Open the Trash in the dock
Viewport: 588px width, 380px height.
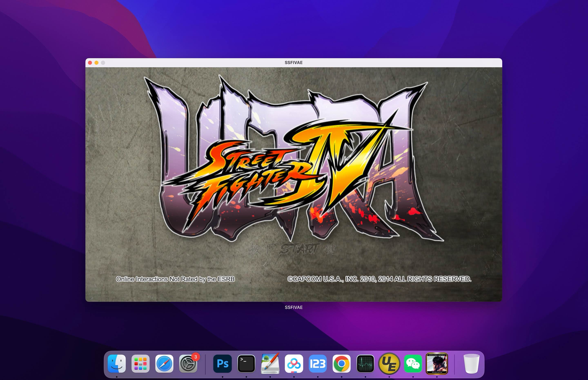point(471,363)
